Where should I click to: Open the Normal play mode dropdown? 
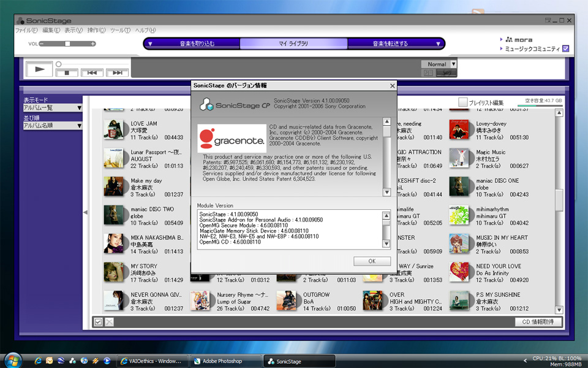pyautogui.click(x=439, y=64)
